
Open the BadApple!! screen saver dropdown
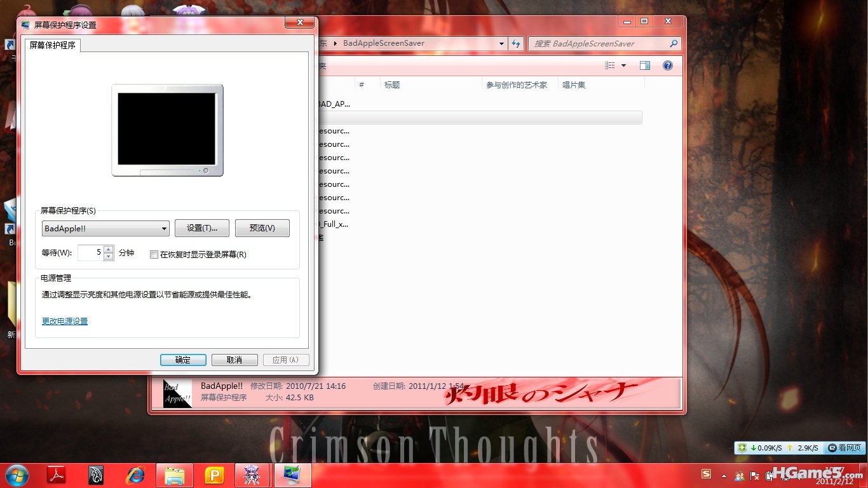point(105,228)
